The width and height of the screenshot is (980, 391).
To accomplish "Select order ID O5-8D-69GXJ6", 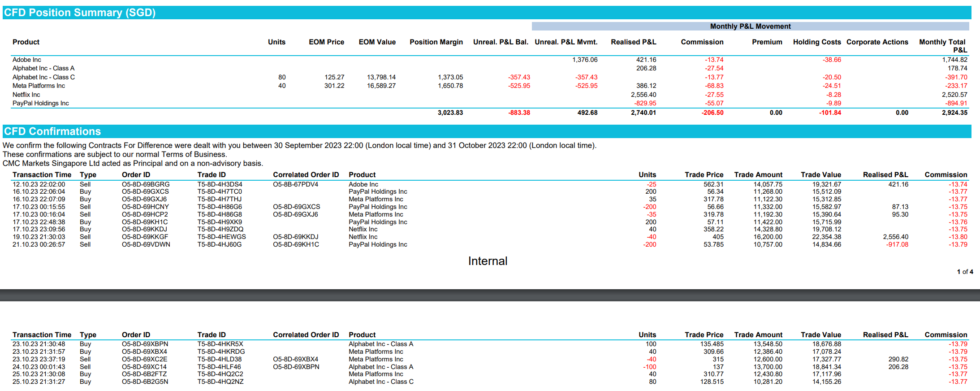I will click(x=144, y=199).
